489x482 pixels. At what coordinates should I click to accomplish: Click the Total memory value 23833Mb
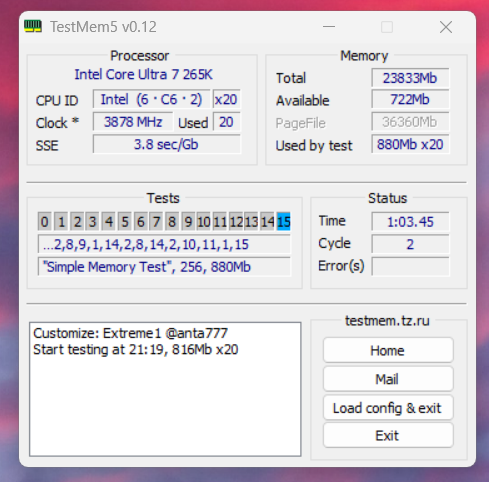410,78
